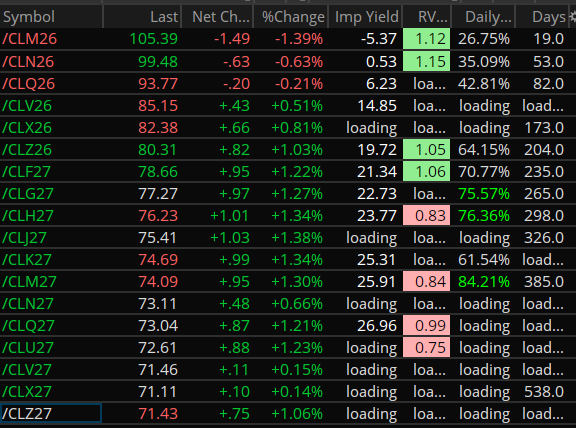Viewport: 576px width, 428px height.
Task: Click the percent change +1.06%
Action: (x=297, y=414)
